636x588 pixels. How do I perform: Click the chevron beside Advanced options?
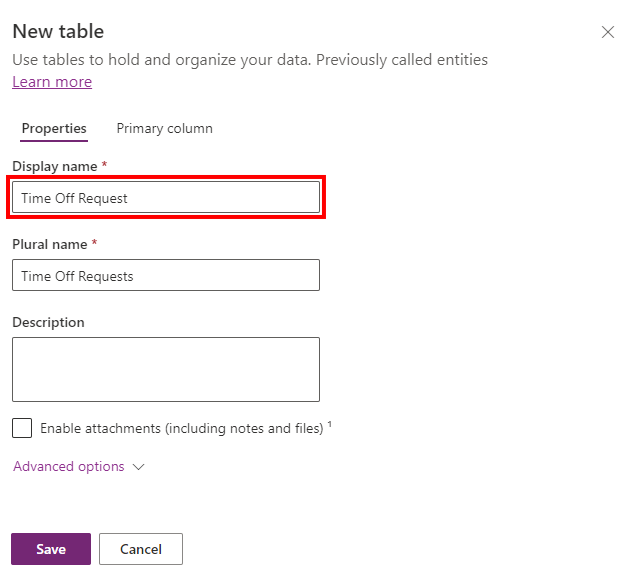click(139, 467)
